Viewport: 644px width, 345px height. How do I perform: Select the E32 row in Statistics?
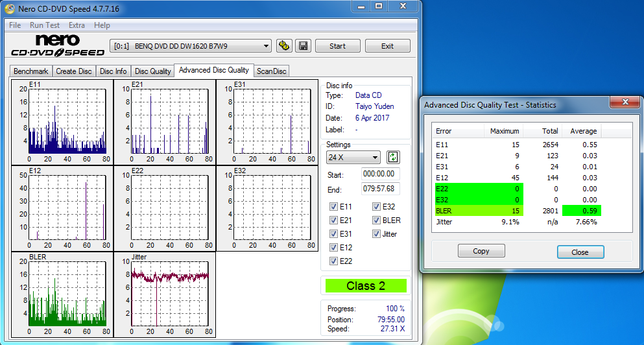coord(517,200)
